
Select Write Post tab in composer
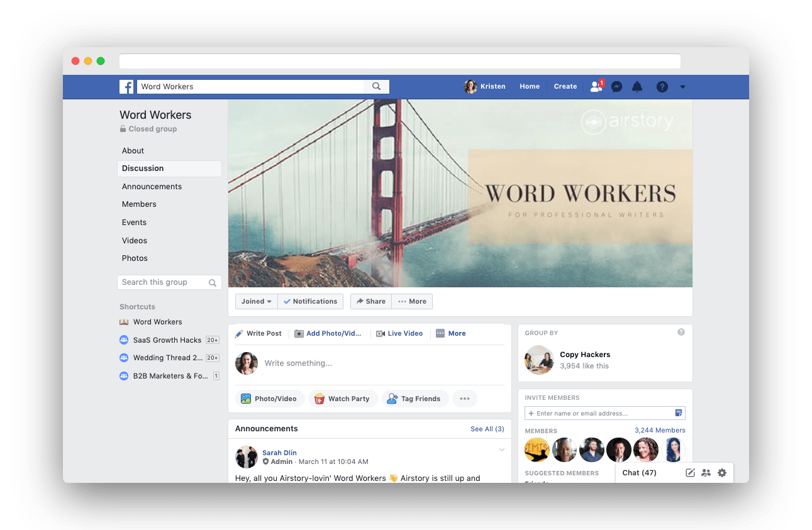pos(259,334)
